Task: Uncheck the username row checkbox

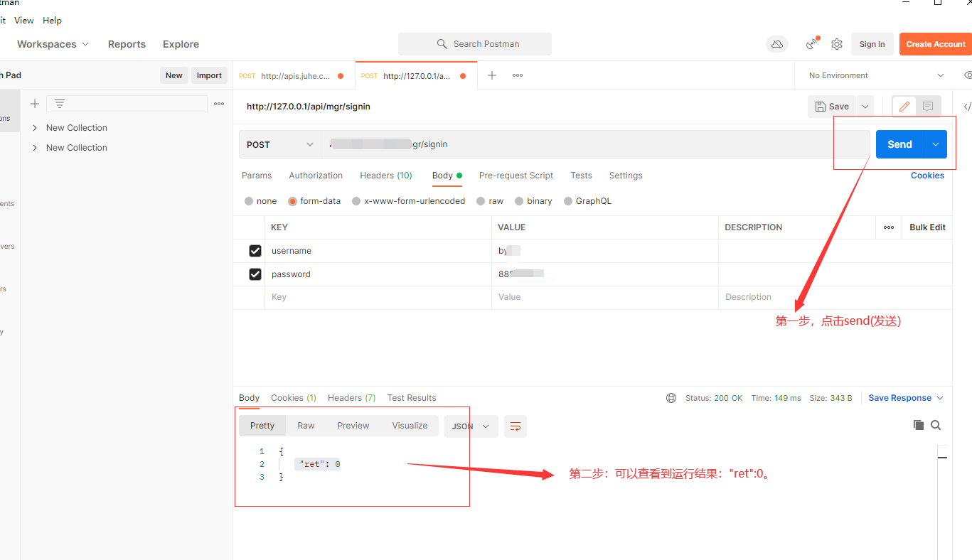Action: pos(255,251)
